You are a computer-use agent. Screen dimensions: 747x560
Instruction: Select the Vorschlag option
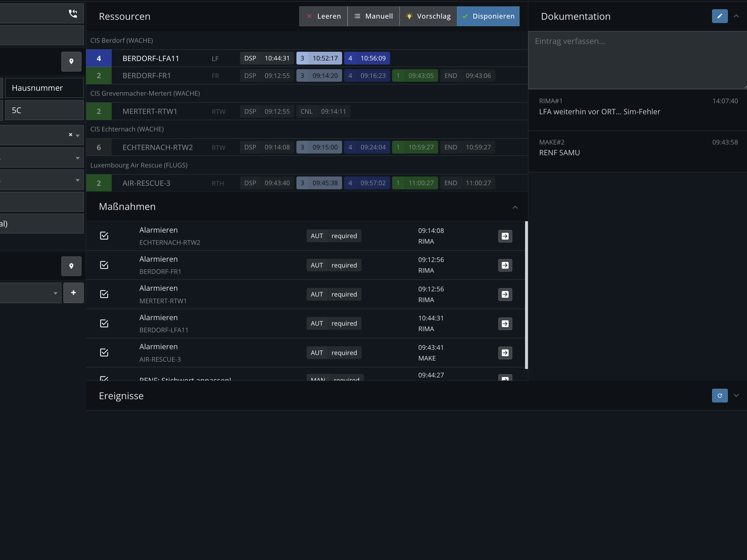(x=428, y=16)
